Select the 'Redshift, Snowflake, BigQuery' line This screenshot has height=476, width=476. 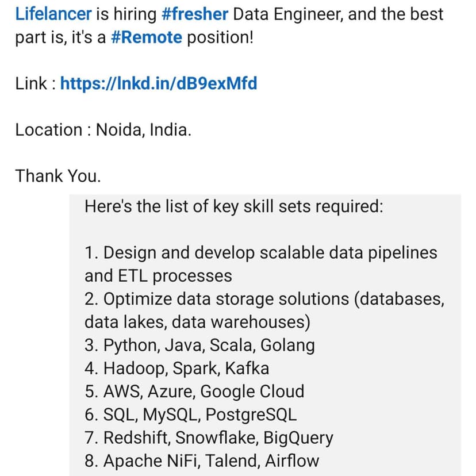click(x=209, y=437)
